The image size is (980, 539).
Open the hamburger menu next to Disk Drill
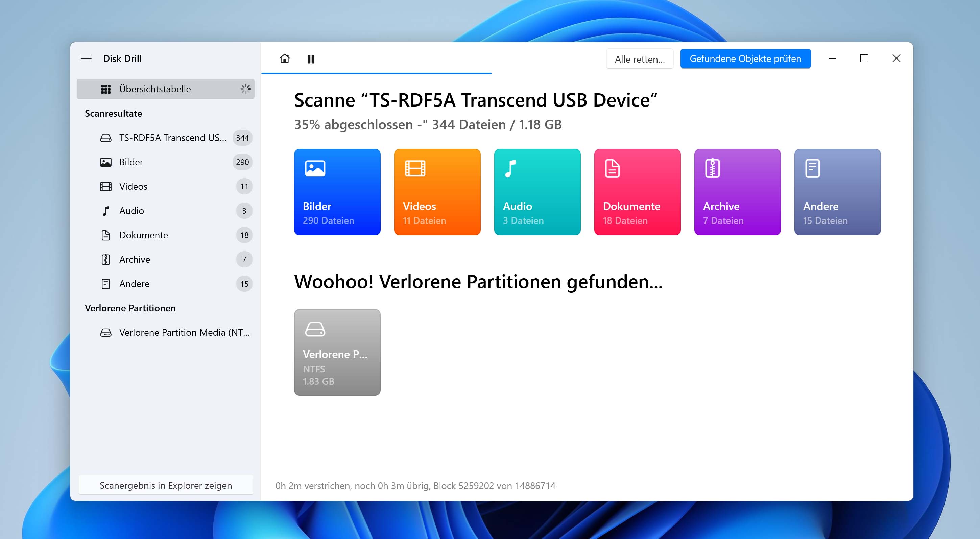click(86, 58)
